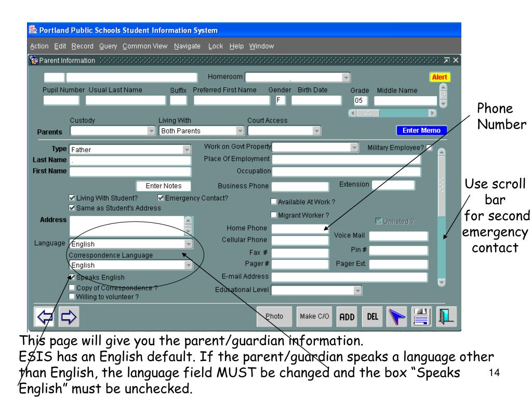Toggle Emergency Contact checkbox

[161, 198]
